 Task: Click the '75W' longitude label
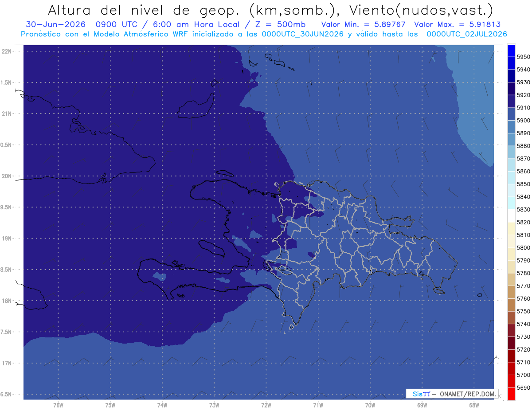click(110, 404)
